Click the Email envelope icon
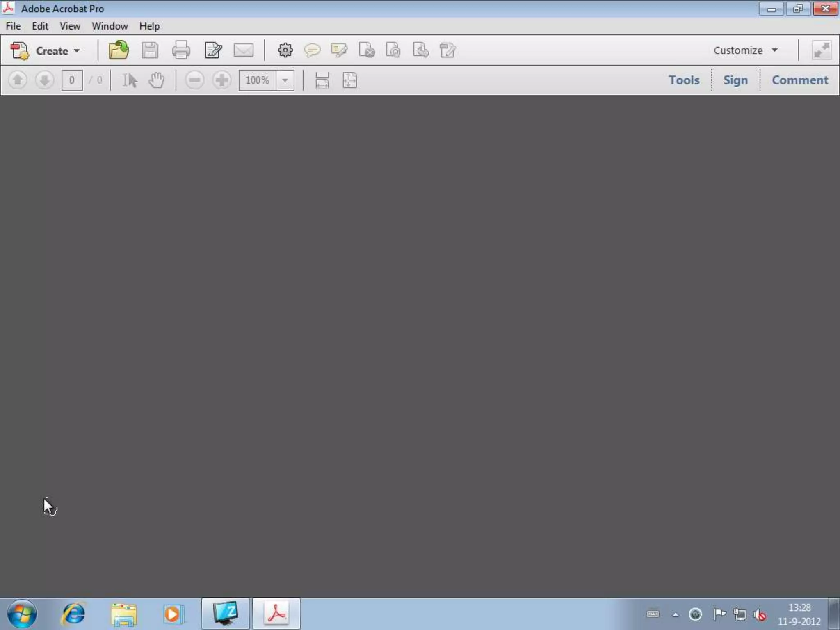The image size is (840, 630). click(243, 50)
